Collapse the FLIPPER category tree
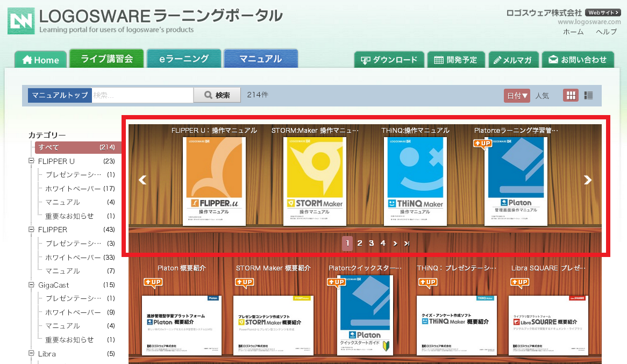This screenshot has width=627, height=364. [x=31, y=229]
